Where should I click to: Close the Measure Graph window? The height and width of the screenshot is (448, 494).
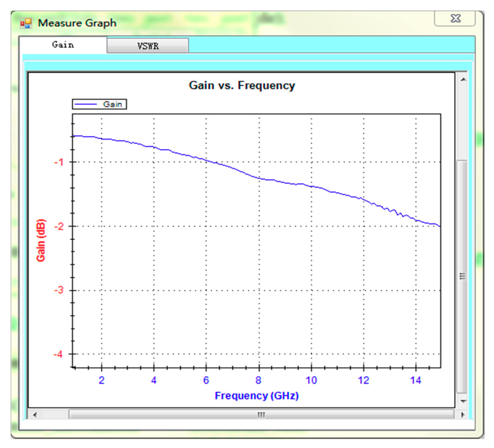tap(455, 18)
